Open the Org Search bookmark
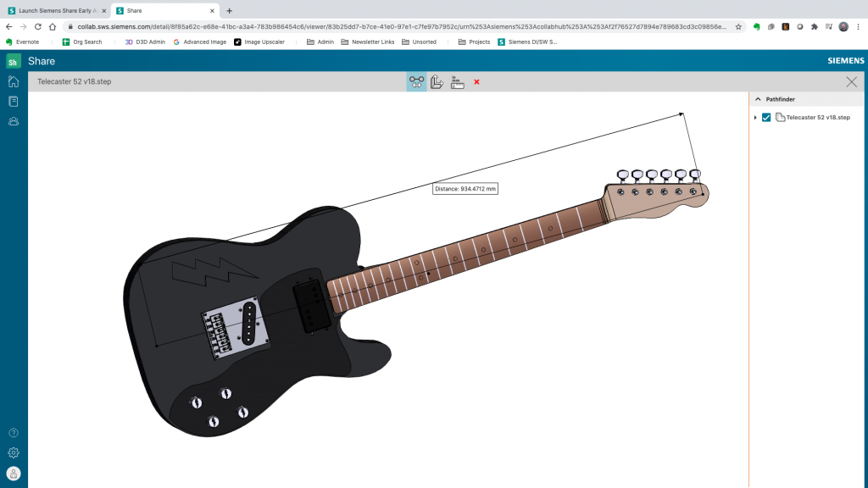 [82, 42]
